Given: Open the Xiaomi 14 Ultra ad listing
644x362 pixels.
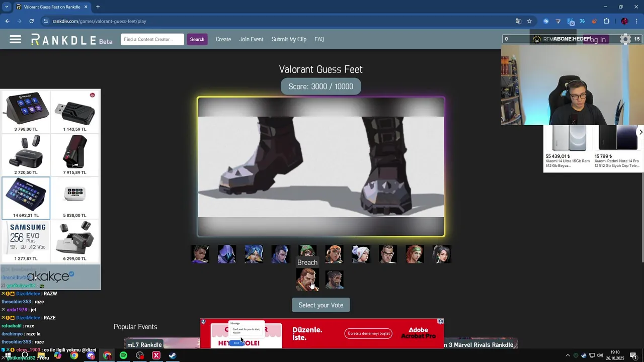Looking at the screenshot, I should 569,147.
